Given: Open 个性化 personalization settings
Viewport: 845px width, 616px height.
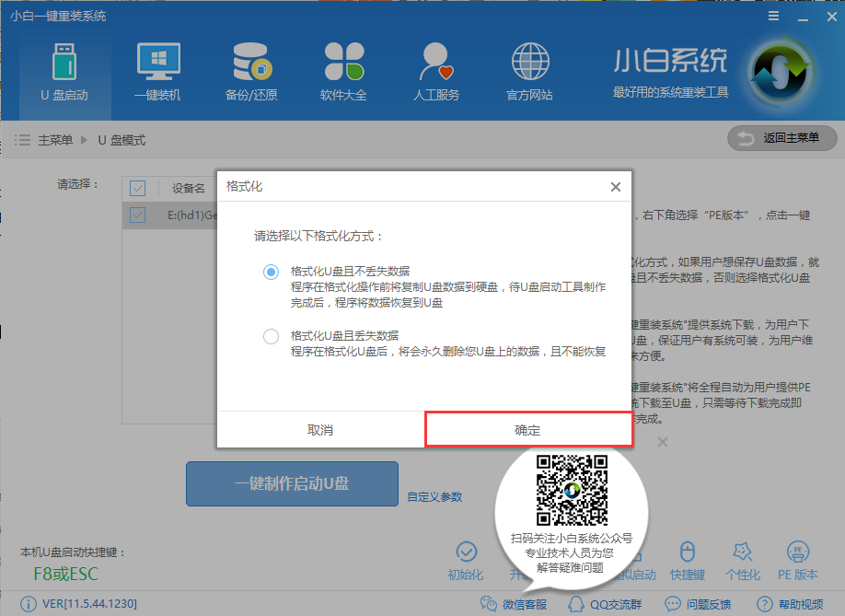Looking at the screenshot, I should pyautogui.click(x=742, y=560).
